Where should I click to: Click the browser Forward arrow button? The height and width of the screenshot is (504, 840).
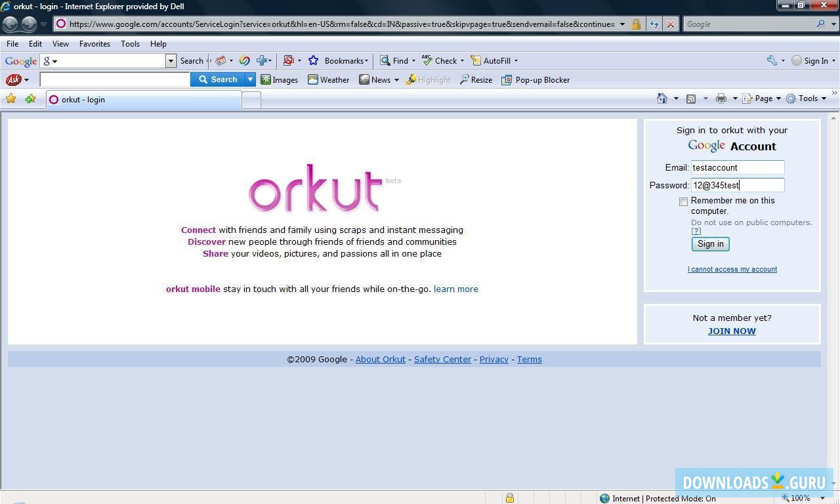[29, 24]
